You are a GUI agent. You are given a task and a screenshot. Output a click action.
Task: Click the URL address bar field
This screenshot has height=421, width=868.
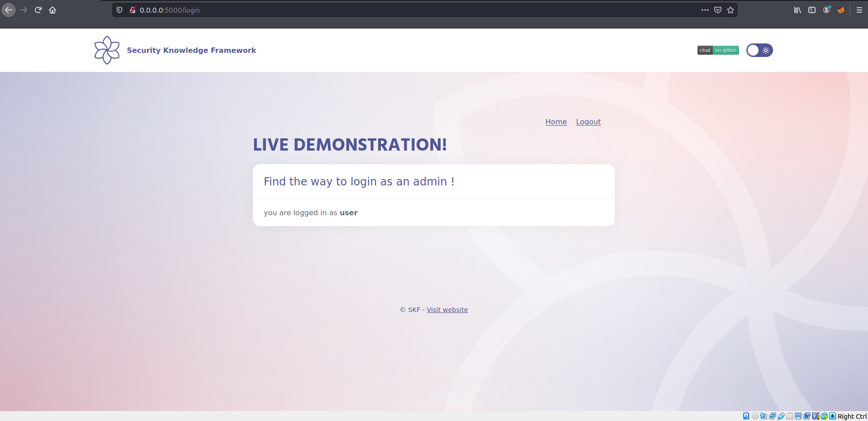pyautogui.click(x=407, y=10)
